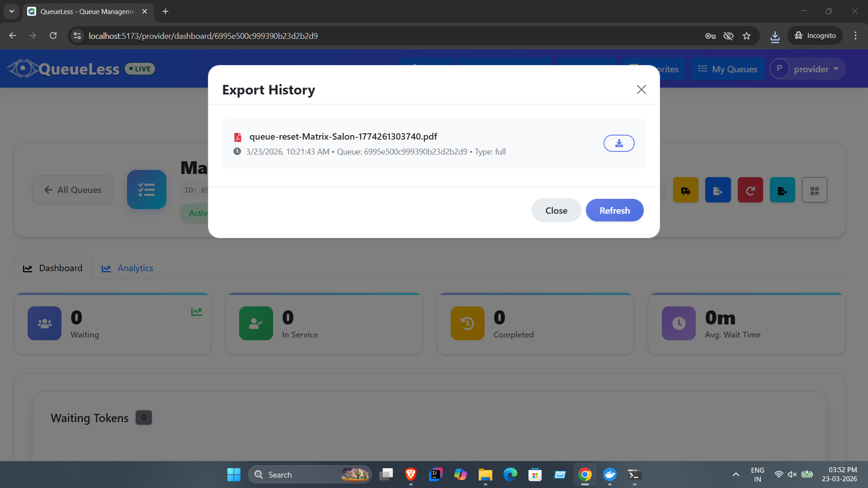868x488 pixels.
Task: Open File Explorer from the taskbar
Action: [485, 474]
